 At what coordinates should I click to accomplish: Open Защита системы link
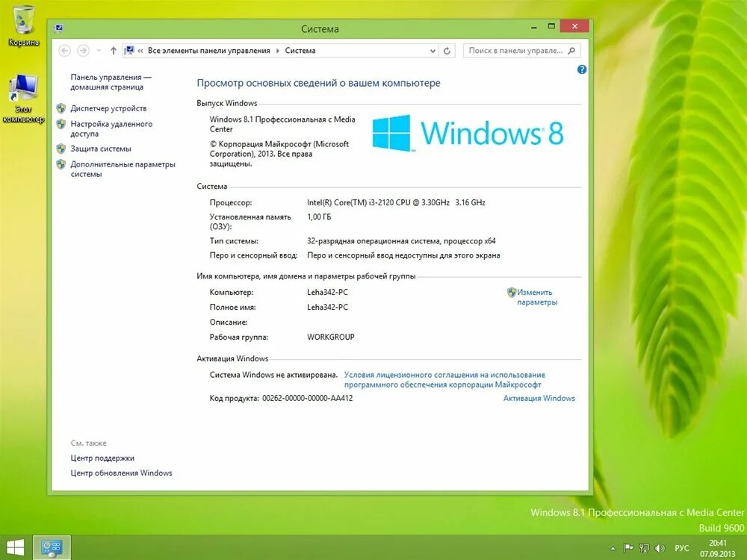pyautogui.click(x=101, y=149)
